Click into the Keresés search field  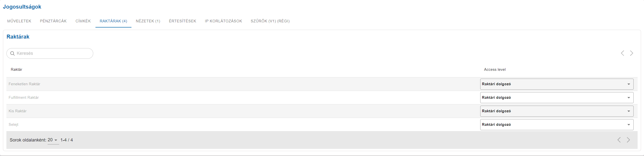[x=50, y=53]
